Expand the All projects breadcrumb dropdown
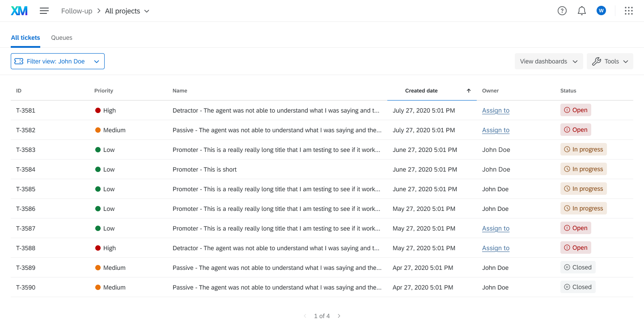This screenshot has width=644, height=336. point(127,11)
